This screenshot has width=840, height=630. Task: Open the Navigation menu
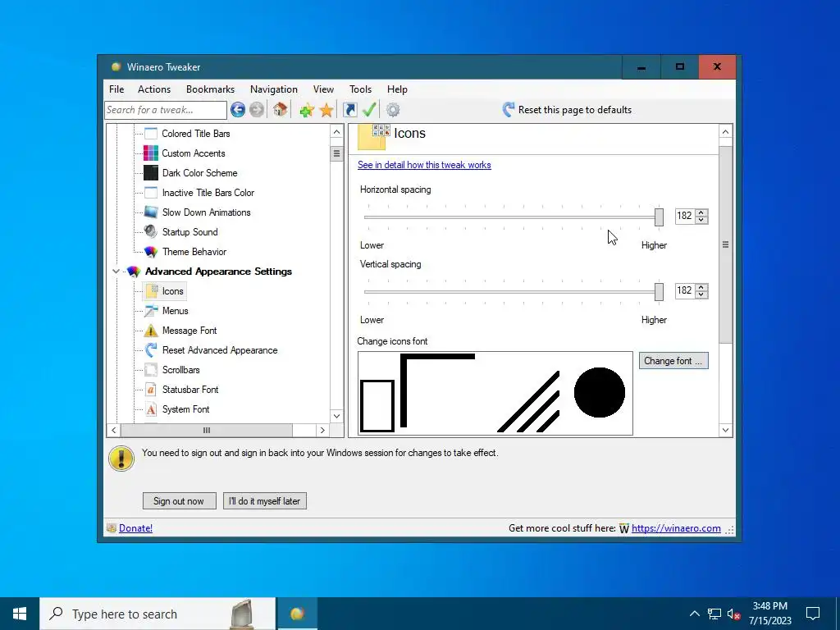pyautogui.click(x=274, y=89)
